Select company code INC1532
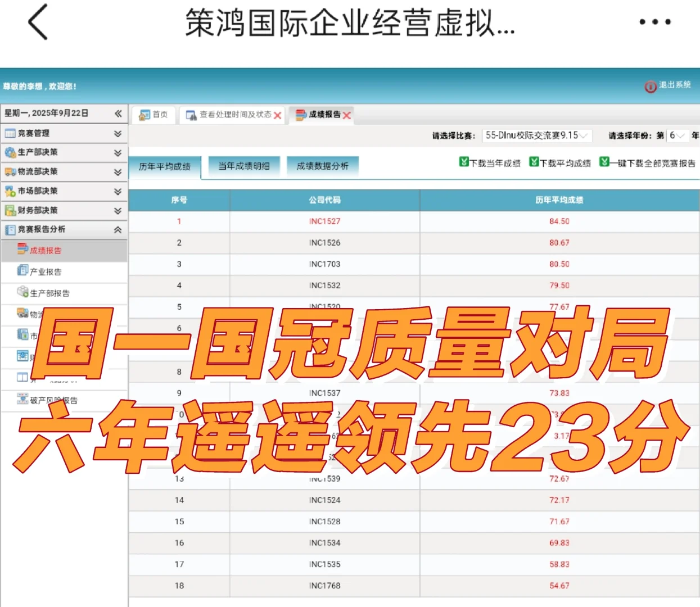 point(324,286)
